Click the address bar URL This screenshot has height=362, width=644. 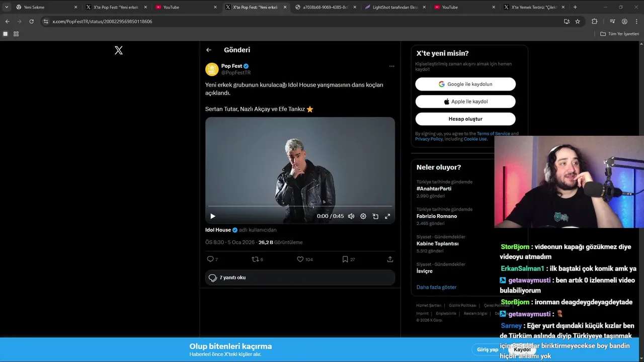tap(102, 22)
